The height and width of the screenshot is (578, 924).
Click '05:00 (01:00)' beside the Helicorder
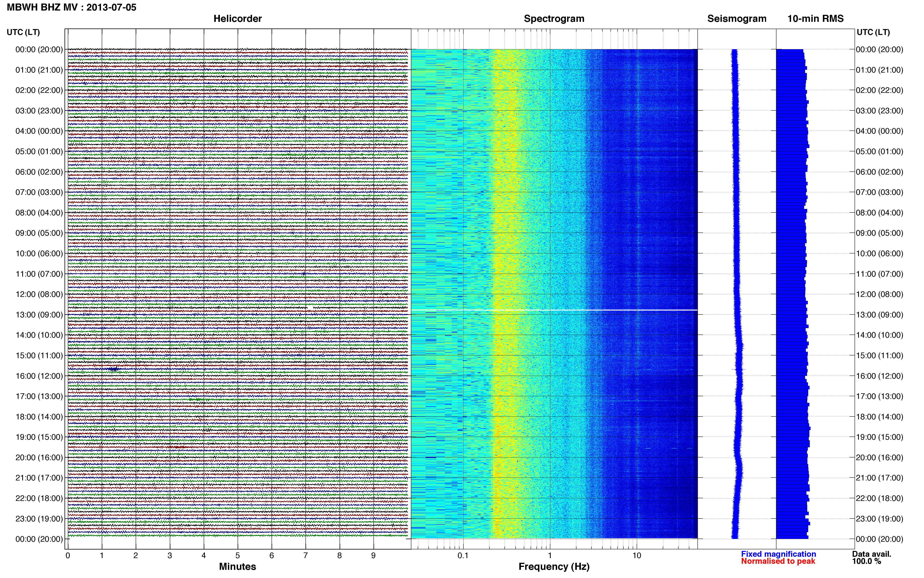(x=39, y=151)
